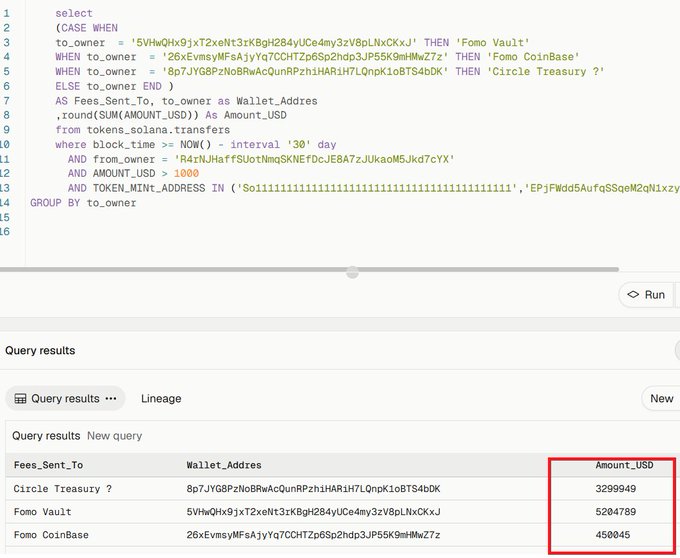Open the ellipsis menu on Query results tab
The width and height of the screenshot is (680, 558).
click(x=111, y=398)
